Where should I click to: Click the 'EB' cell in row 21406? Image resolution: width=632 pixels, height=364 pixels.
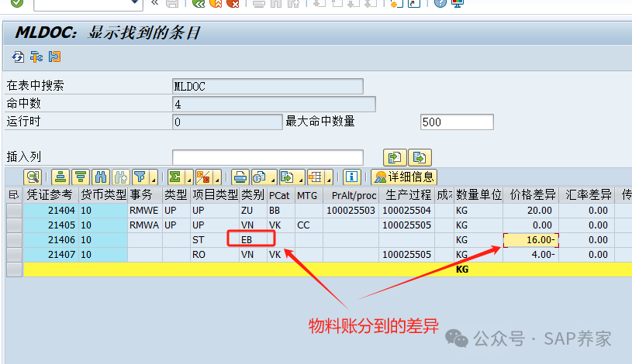pyautogui.click(x=253, y=240)
